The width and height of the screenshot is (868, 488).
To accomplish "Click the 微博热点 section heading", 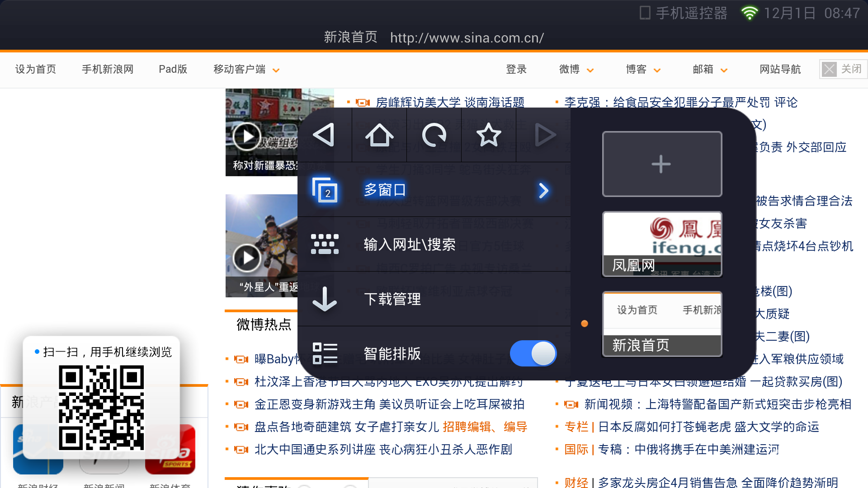I will [x=264, y=324].
